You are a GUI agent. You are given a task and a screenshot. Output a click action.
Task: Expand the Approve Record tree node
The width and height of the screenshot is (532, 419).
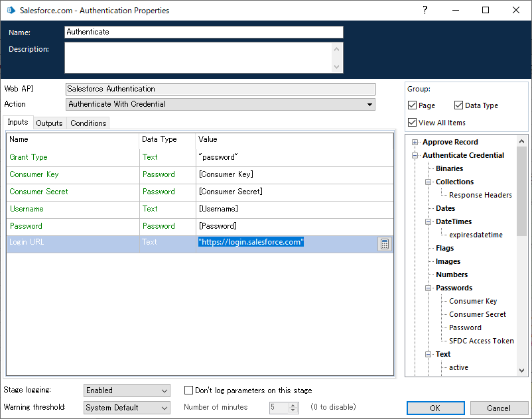pyautogui.click(x=415, y=142)
